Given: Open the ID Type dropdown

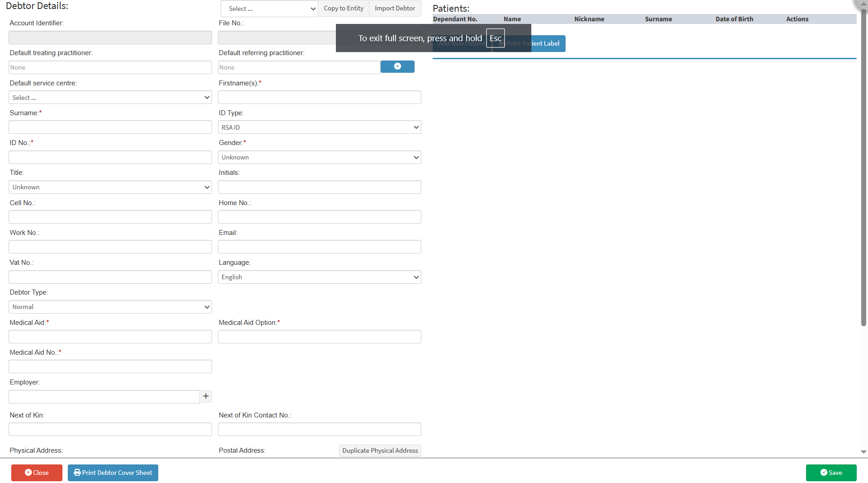Looking at the screenshot, I should (320, 127).
